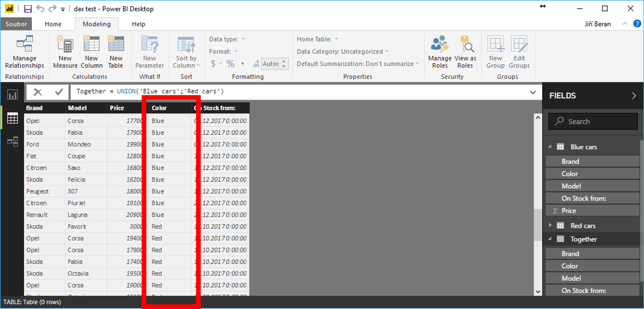Click the table scrollbar down arrow
This screenshot has width=644, height=309.
538,291
